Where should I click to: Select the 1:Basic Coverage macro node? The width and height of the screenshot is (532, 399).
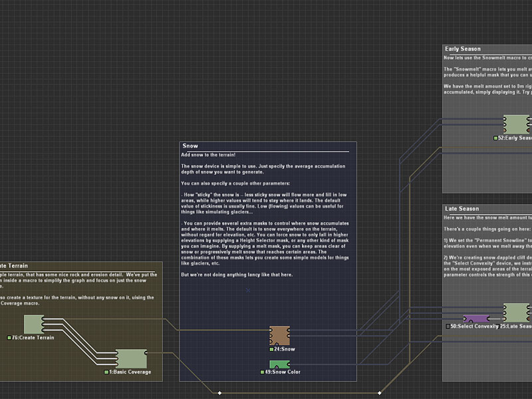pos(131,358)
